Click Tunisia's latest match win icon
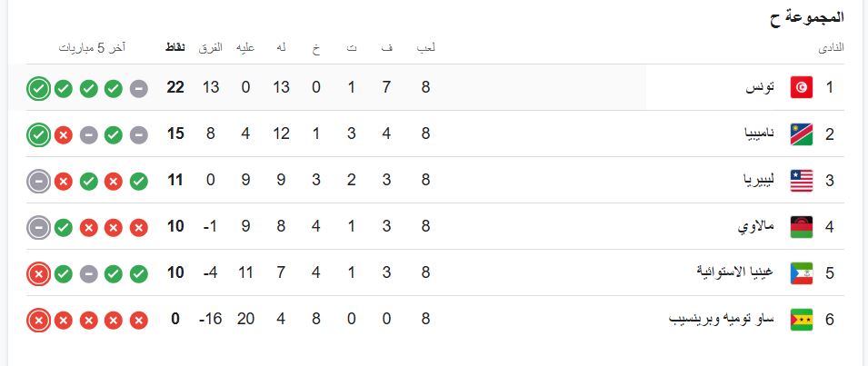Viewport: 868px width, 366px height. tap(37, 89)
